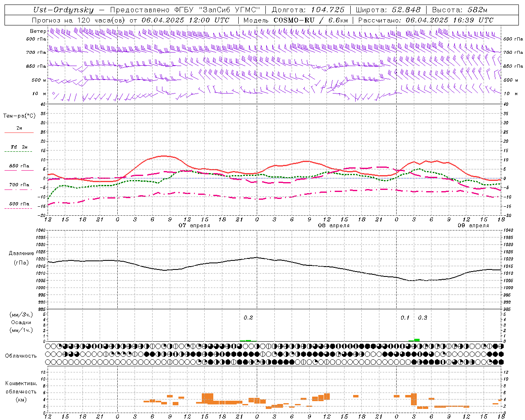Click the precipitation amount 0.2

click(x=248, y=318)
